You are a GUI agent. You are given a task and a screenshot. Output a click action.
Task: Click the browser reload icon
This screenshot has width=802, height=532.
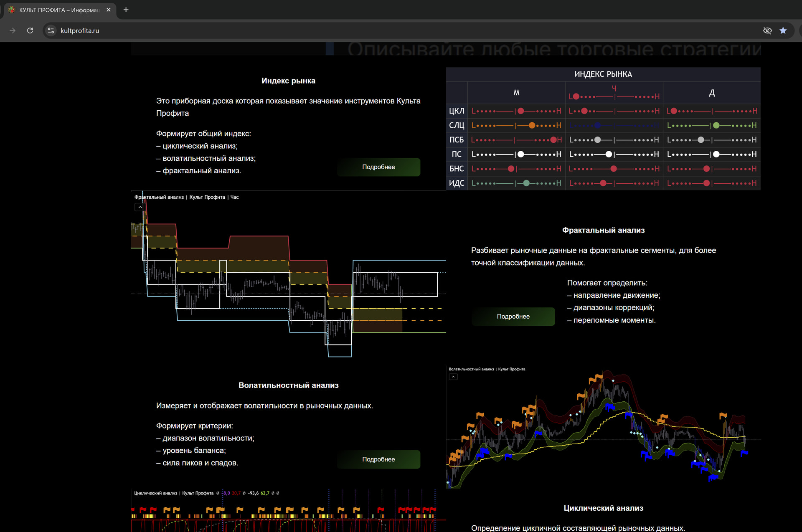pos(30,30)
